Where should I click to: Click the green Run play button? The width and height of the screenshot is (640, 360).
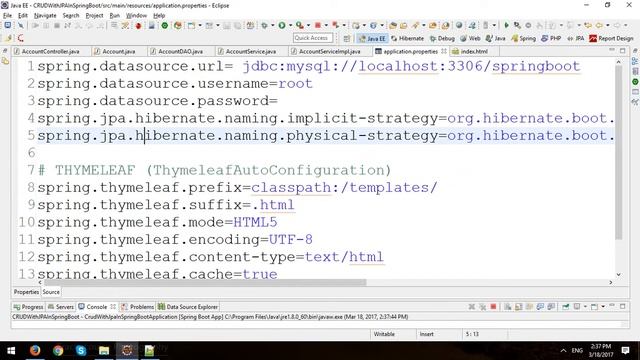point(282,25)
